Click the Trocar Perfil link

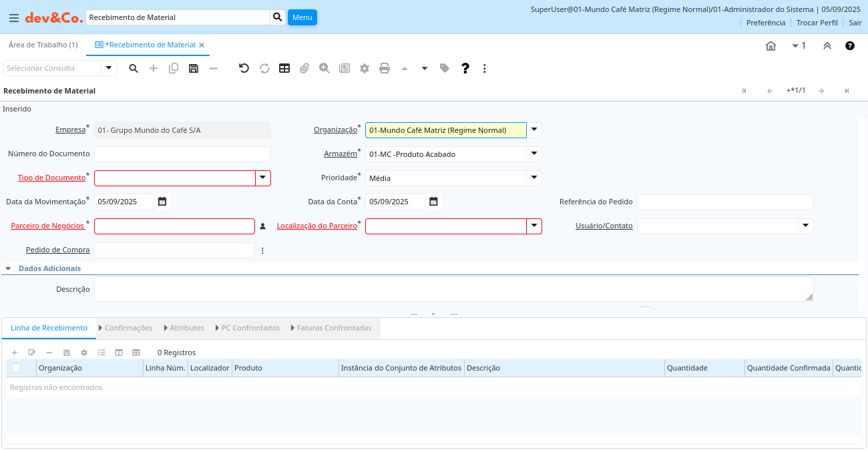817,23
